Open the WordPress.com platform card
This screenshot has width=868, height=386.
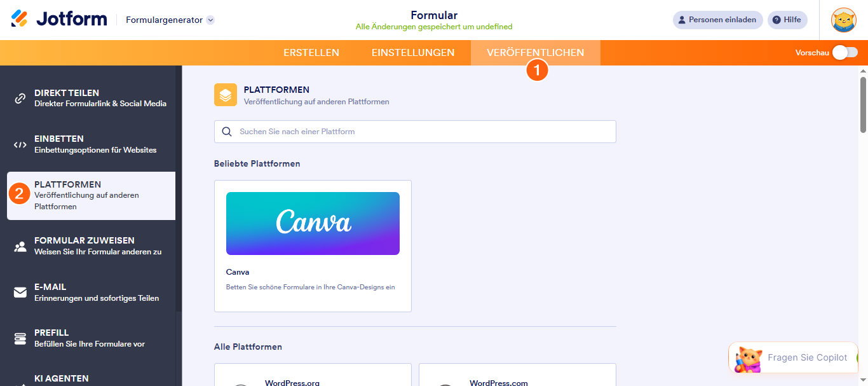click(x=517, y=375)
